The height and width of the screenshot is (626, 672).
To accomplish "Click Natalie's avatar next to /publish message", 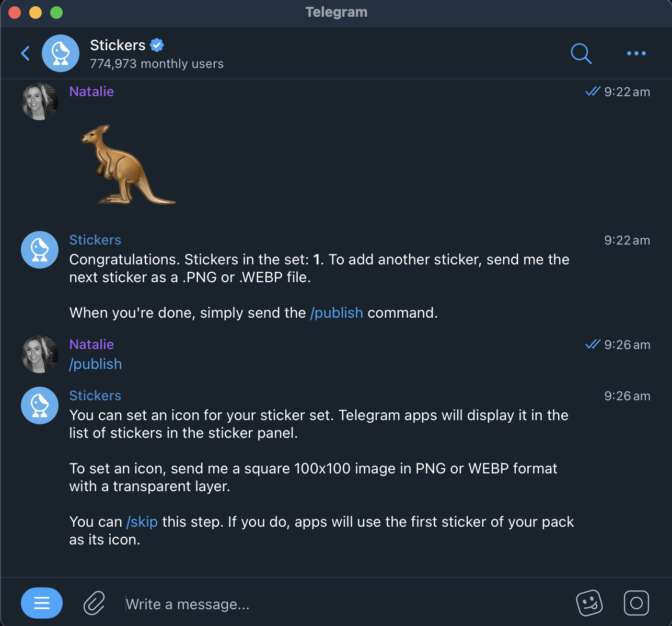I will (40, 354).
